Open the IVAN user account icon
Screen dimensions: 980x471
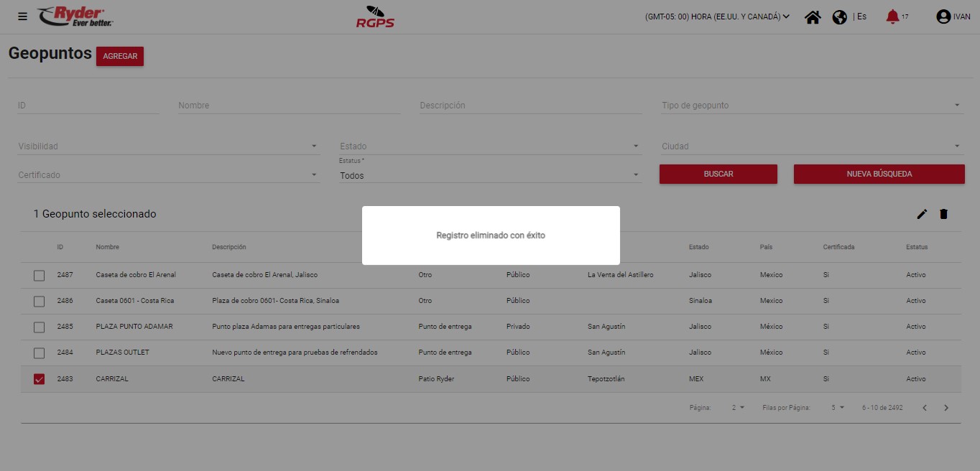(x=943, y=17)
